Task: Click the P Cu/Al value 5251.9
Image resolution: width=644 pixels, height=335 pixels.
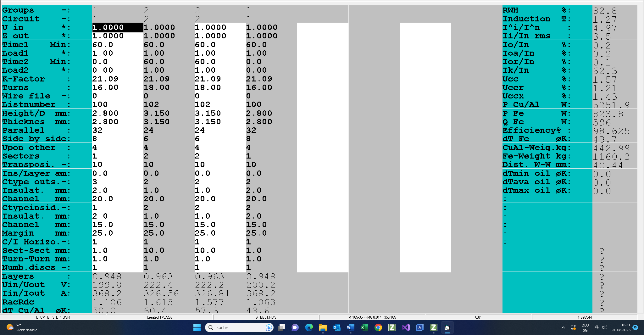Action: pos(611,105)
